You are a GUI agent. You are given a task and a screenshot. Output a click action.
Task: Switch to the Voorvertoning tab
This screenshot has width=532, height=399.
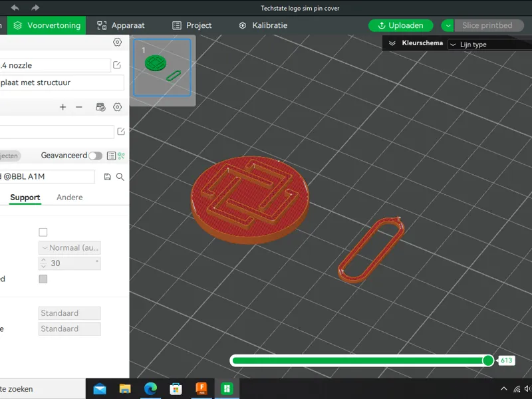pyautogui.click(x=47, y=25)
